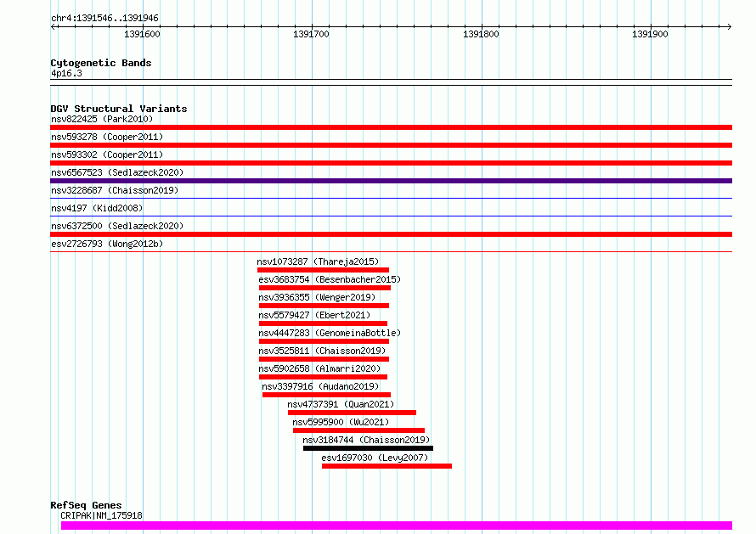Click the red bar under nsv3397916 (Audano2019)
This screenshot has width=756, height=534.
(x=326, y=395)
